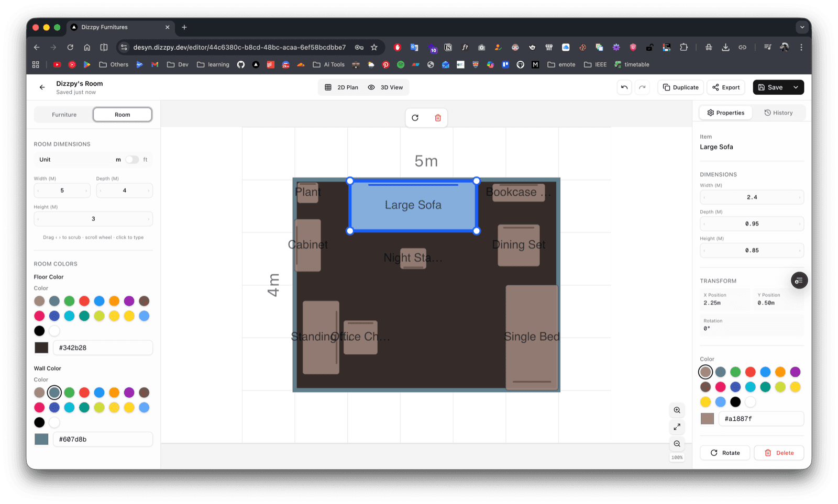Viewport: 838px width, 504px height.
Task: Select the Room tab
Action: [x=123, y=115]
